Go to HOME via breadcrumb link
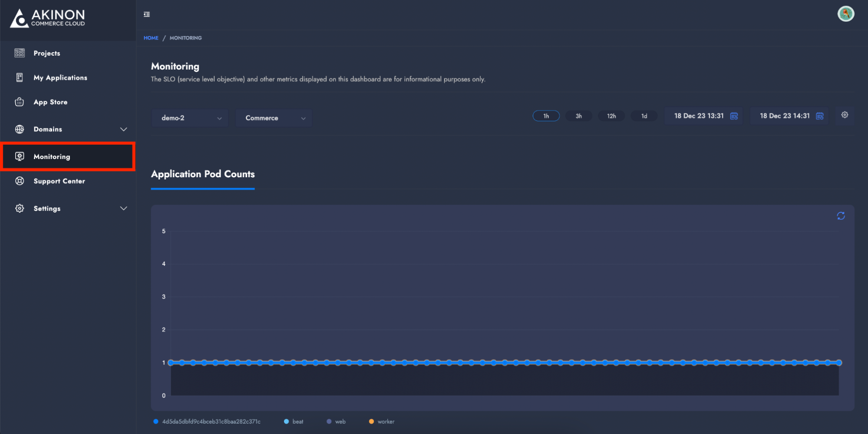Viewport: 868px width, 434px height. 151,38
